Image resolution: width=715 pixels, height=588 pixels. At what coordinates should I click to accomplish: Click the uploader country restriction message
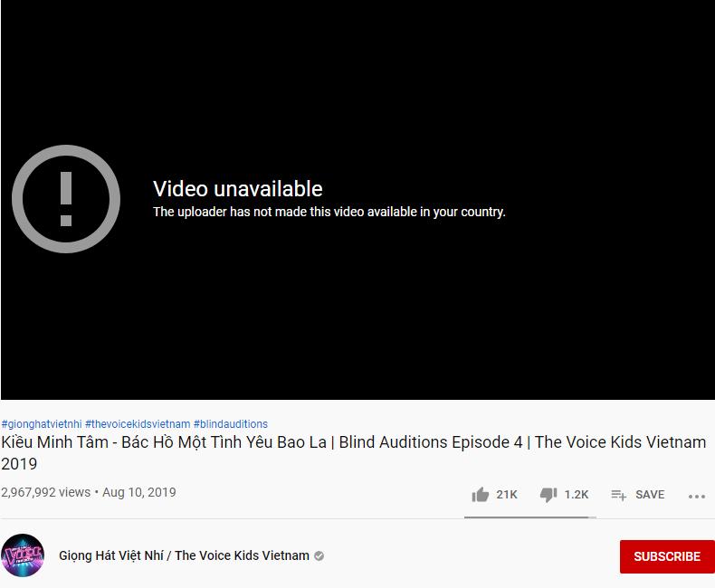pyautogui.click(x=329, y=212)
